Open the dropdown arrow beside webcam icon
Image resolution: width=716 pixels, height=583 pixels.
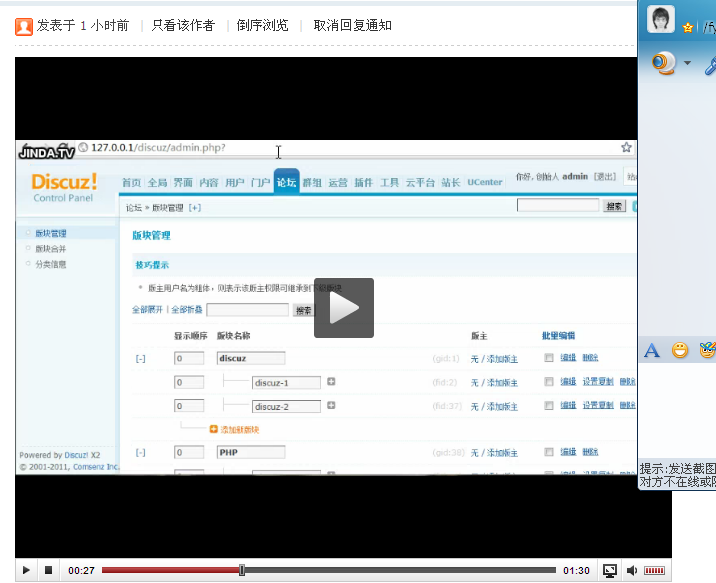click(687, 63)
